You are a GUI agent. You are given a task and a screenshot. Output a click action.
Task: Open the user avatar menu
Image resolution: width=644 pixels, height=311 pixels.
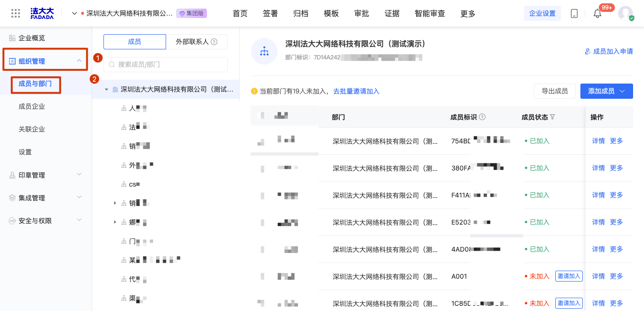tap(625, 13)
